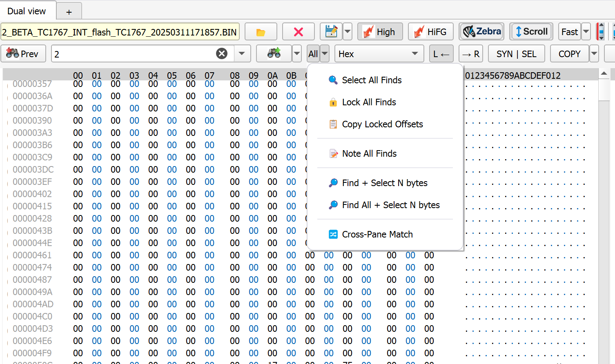The width and height of the screenshot is (615, 364).
Task: Click offset 0000036A in the address column
Action: [x=32, y=96]
